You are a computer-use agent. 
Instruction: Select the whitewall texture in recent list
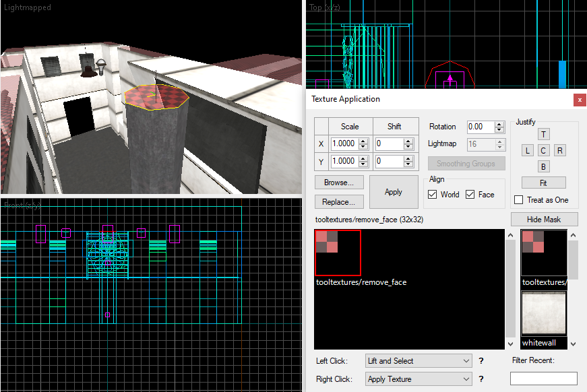(543, 314)
